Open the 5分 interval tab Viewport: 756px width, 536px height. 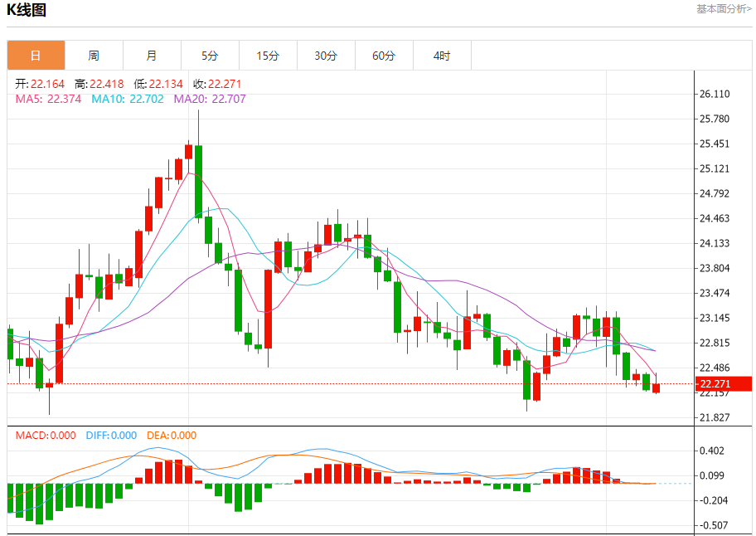point(211,56)
